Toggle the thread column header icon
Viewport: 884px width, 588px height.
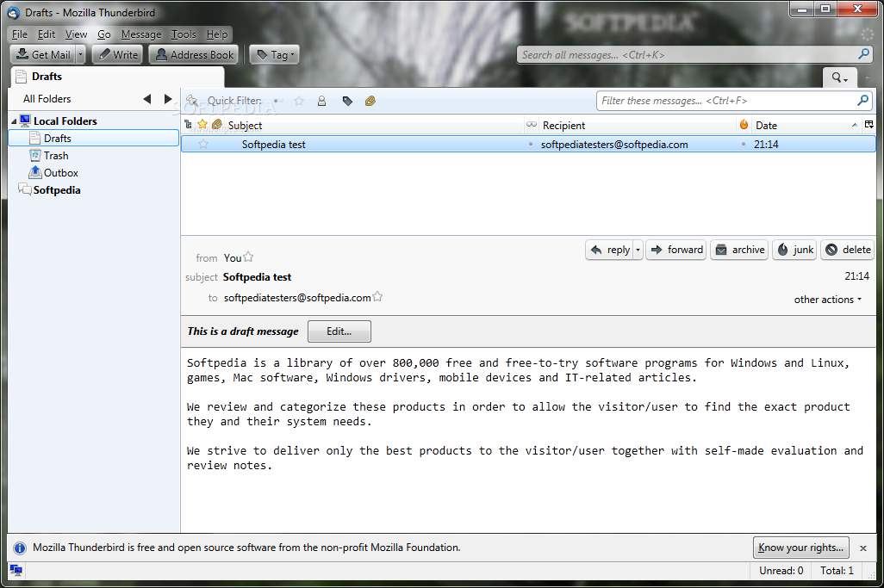[189, 125]
